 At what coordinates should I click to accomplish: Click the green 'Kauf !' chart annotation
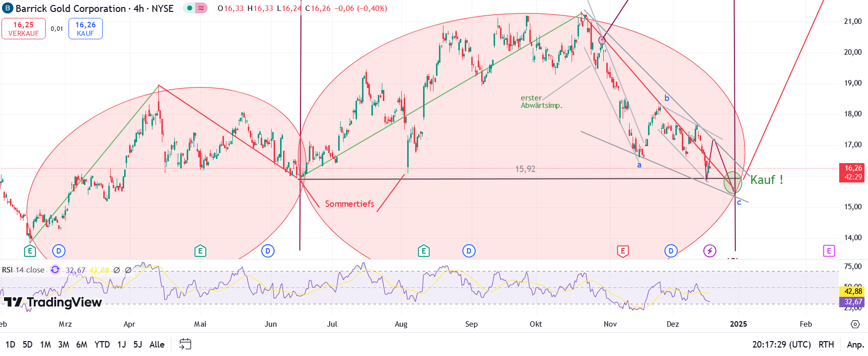[767, 179]
